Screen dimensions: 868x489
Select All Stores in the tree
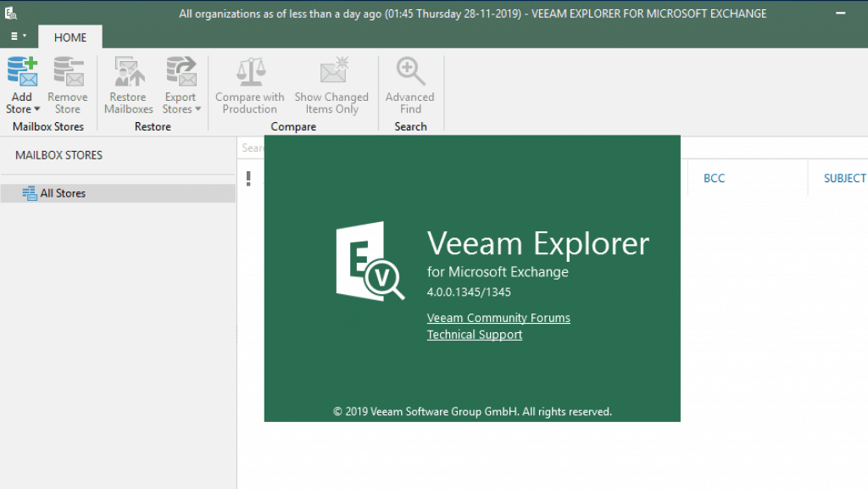tap(118, 193)
